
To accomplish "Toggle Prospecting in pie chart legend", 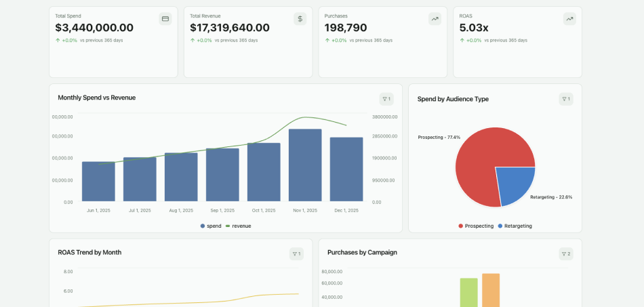I will click(x=476, y=226).
